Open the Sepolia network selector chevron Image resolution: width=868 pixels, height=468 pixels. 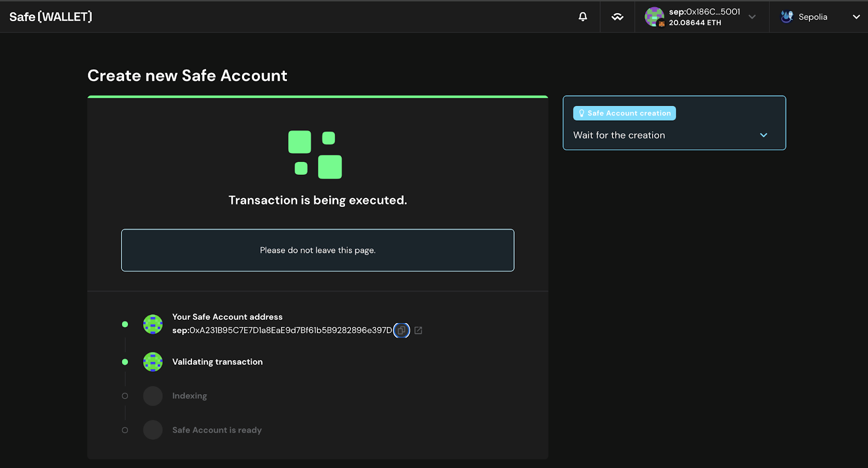click(856, 17)
